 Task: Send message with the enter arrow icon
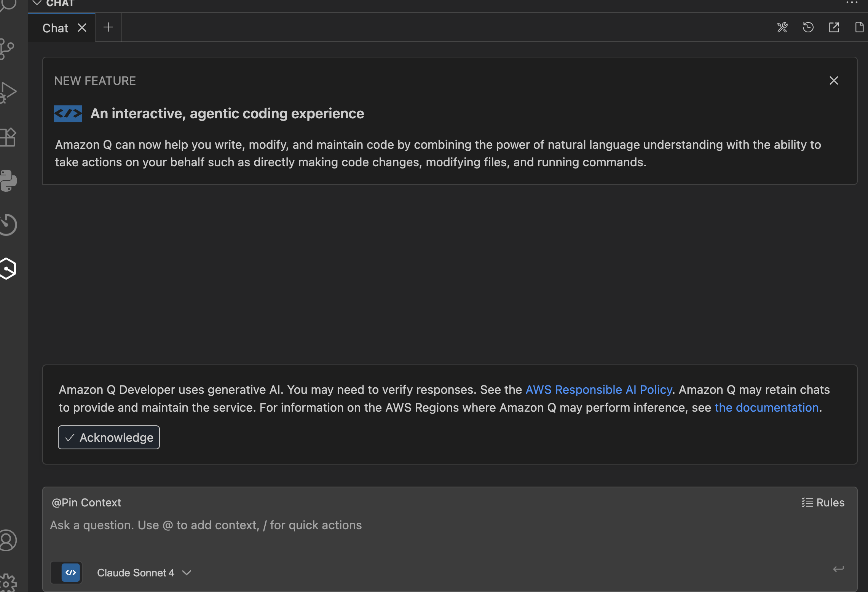tap(838, 569)
